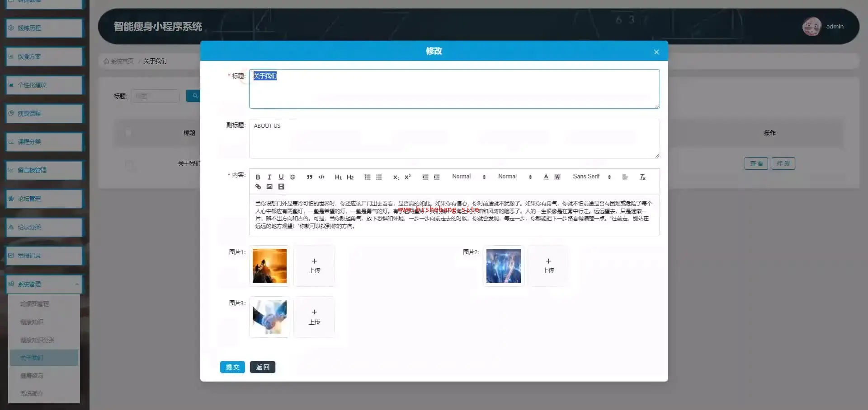Image resolution: width=868 pixels, height=410 pixels.
Task: Upload a new image for 图片2
Action: tap(548, 266)
